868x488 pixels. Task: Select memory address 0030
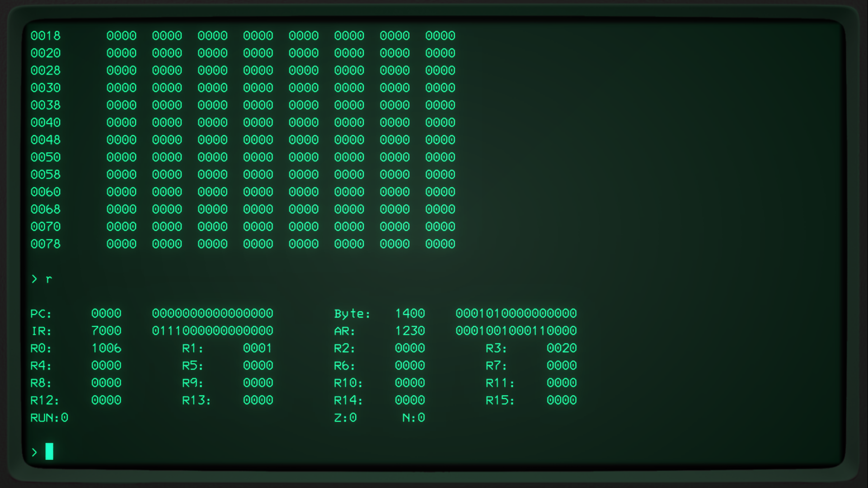(46, 88)
